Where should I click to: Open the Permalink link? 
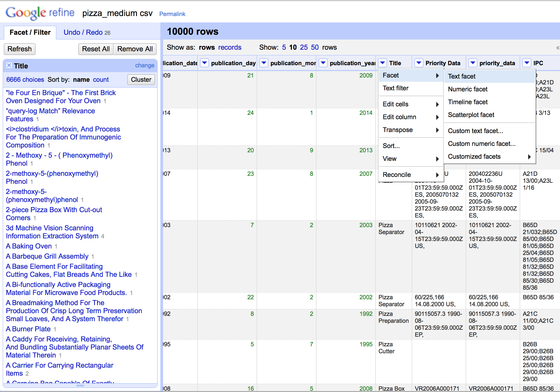coord(172,14)
